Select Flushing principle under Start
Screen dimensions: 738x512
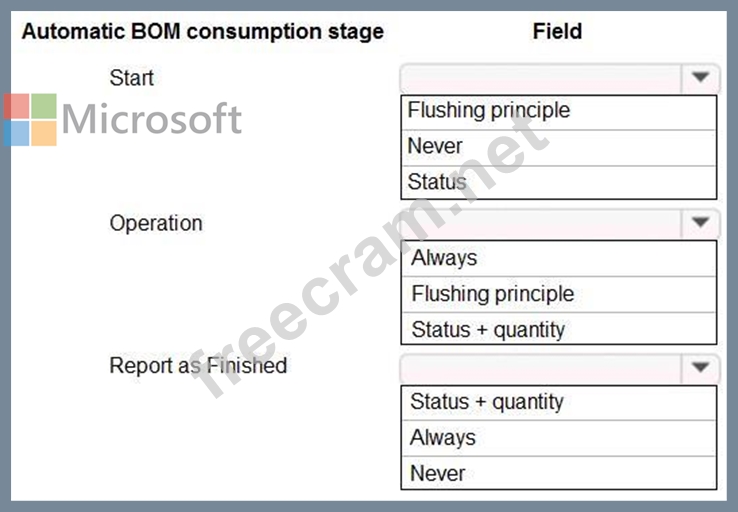(x=559, y=112)
